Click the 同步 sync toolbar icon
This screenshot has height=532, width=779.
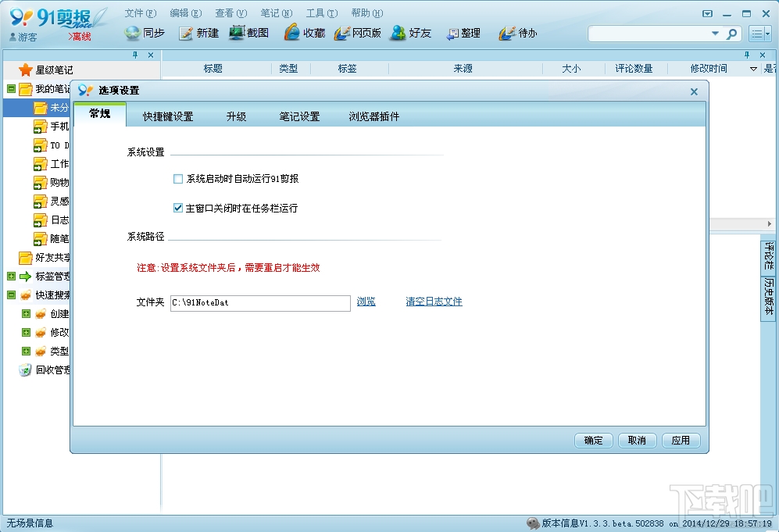145,33
